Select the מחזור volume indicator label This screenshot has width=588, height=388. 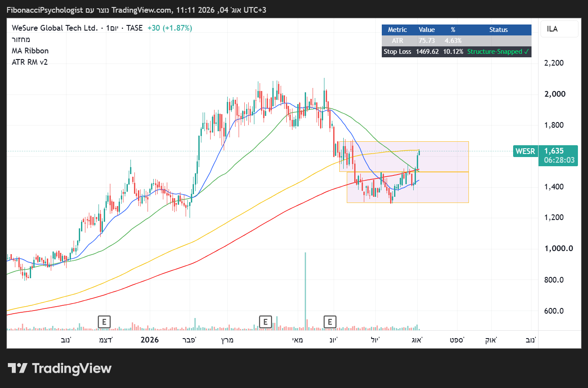pyautogui.click(x=21, y=39)
